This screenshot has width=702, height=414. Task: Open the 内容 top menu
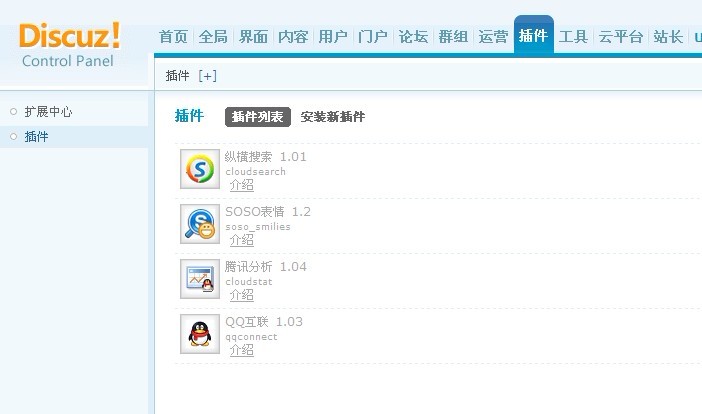pos(293,37)
